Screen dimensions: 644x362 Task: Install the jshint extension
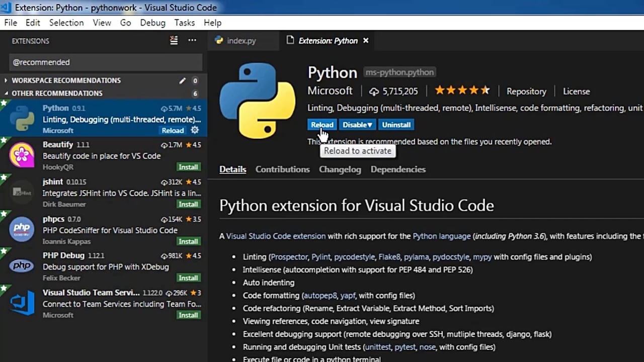pos(188,204)
